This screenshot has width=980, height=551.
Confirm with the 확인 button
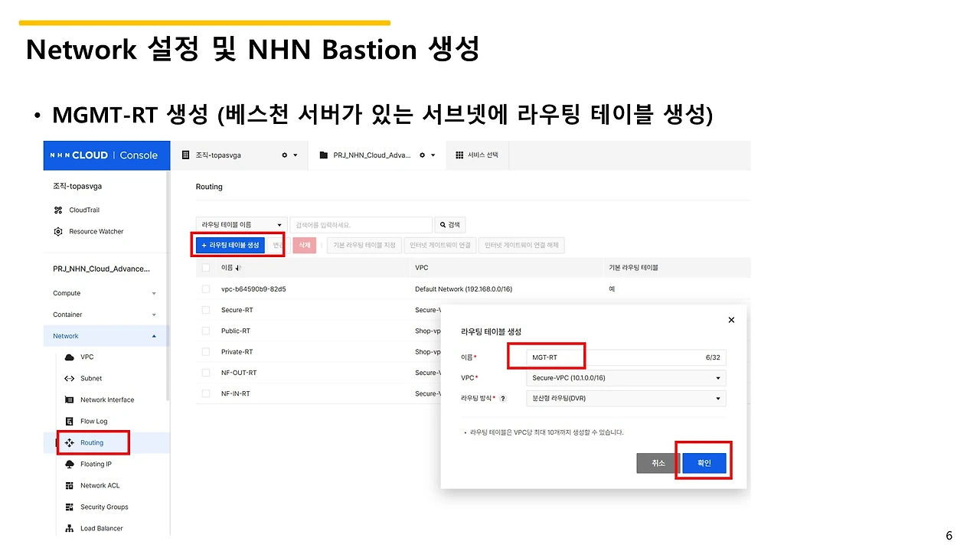(x=704, y=463)
